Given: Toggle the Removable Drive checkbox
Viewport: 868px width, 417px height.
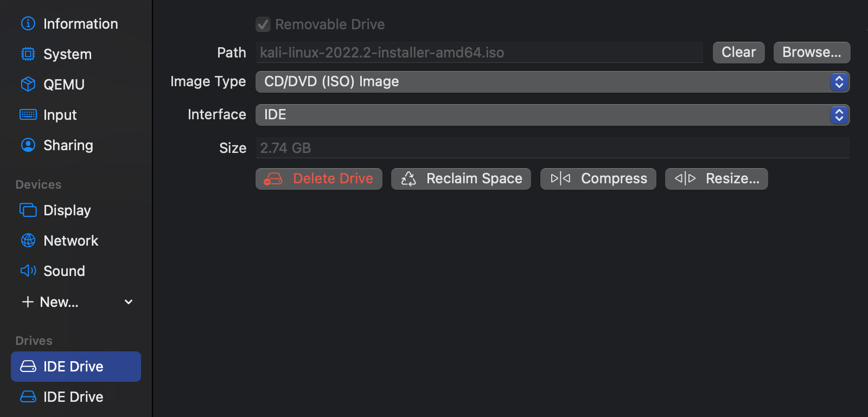Looking at the screenshot, I should click(x=263, y=24).
